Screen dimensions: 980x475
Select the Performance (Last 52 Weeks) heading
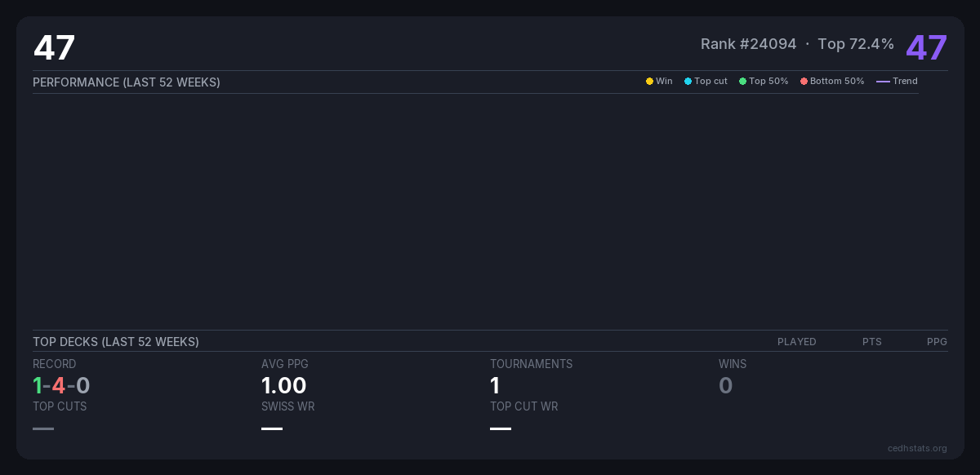[x=127, y=82]
